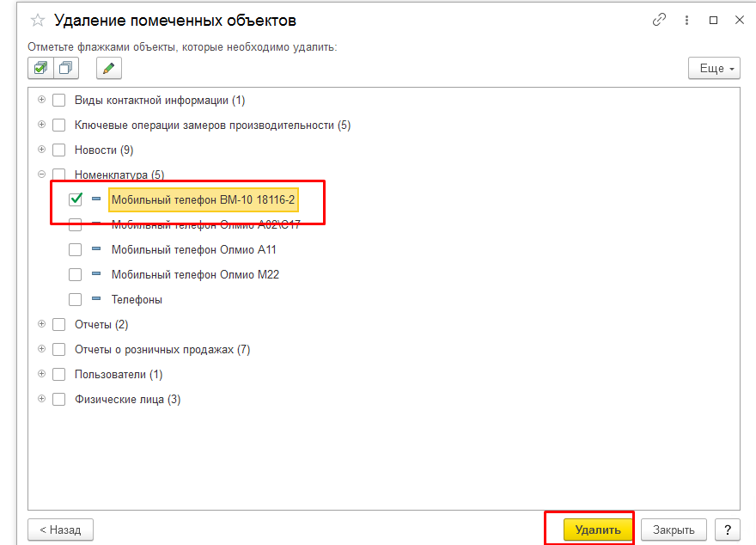Select Пользователи (1) row label
The width and height of the screenshot is (756, 545).
pyautogui.click(x=119, y=374)
